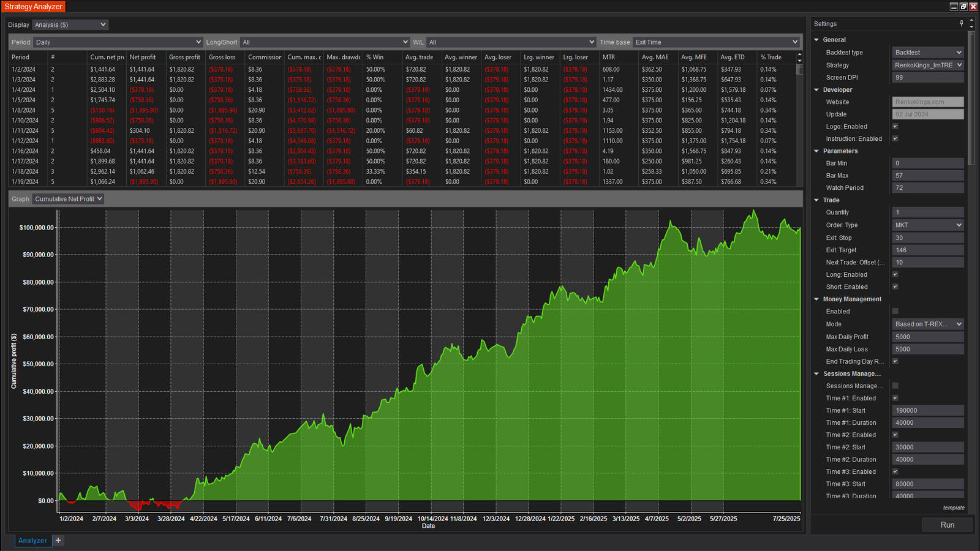Collapse the General section arrow
Screen dimensions: 980x551
(816, 40)
